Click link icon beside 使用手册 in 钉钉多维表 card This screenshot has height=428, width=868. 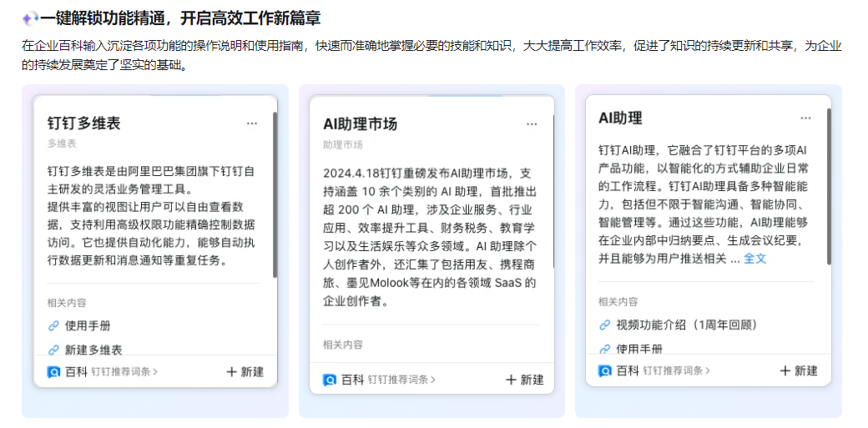coord(53,326)
